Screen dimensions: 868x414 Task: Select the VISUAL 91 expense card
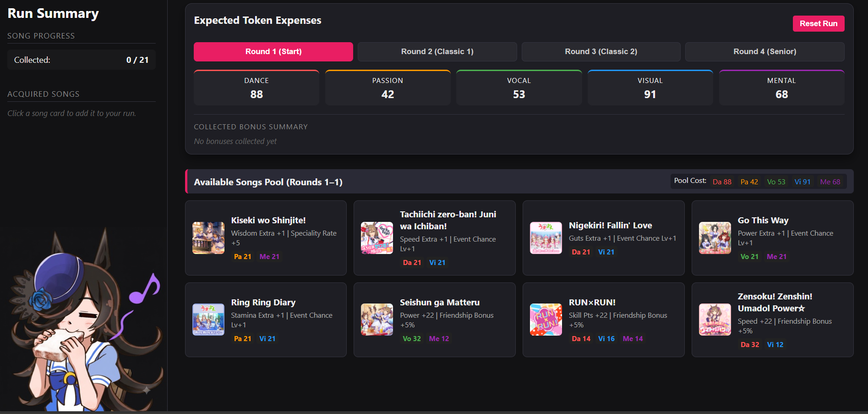pos(650,88)
